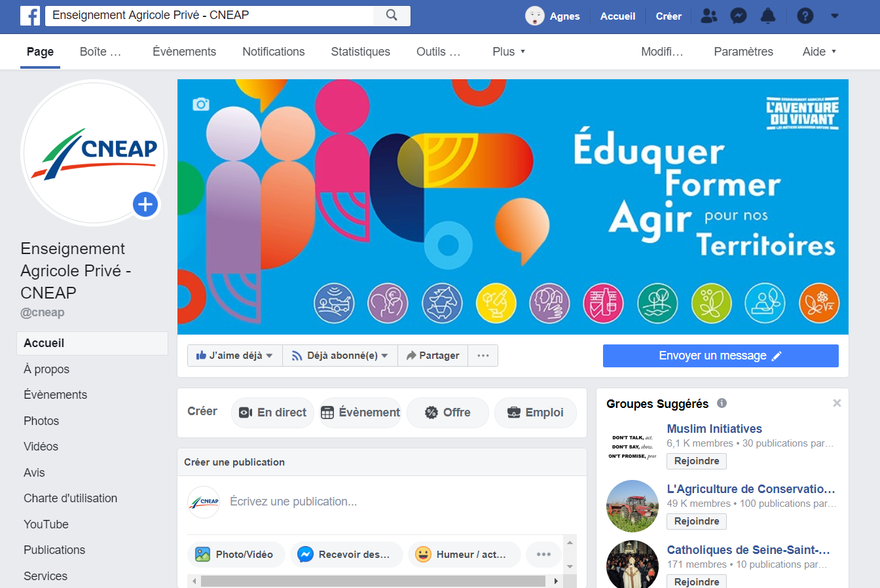This screenshot has height=588, width=880.
Task: Open the notifications bell icon
Action: (x=768, y=16)
